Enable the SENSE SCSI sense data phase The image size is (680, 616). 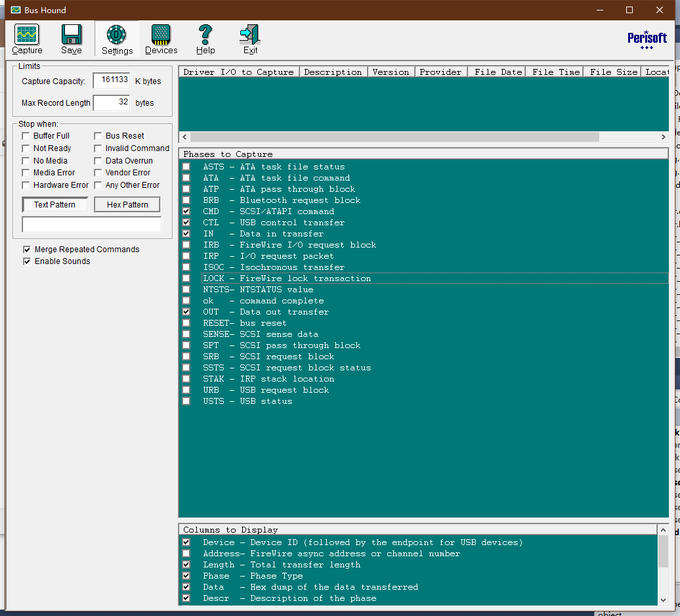[x=186, y=334]
